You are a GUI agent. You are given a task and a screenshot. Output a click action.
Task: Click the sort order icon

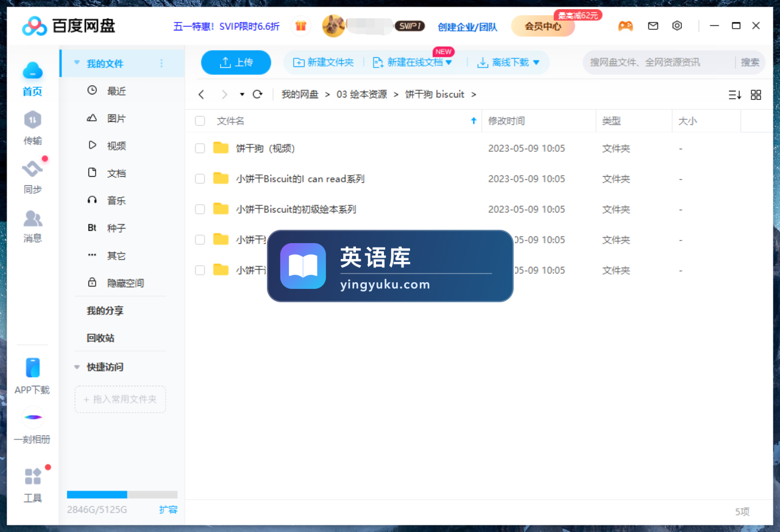pyautogui.click(x=735, y=94)
